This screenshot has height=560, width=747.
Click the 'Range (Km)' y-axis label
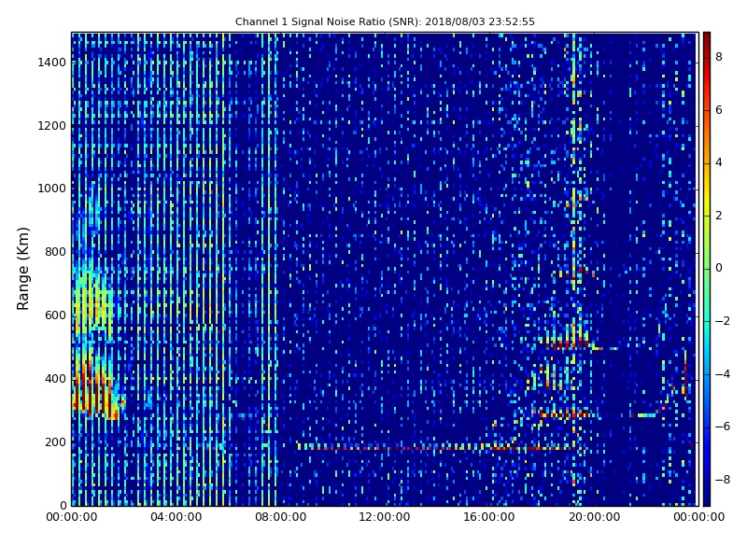[x=22, y=269]
